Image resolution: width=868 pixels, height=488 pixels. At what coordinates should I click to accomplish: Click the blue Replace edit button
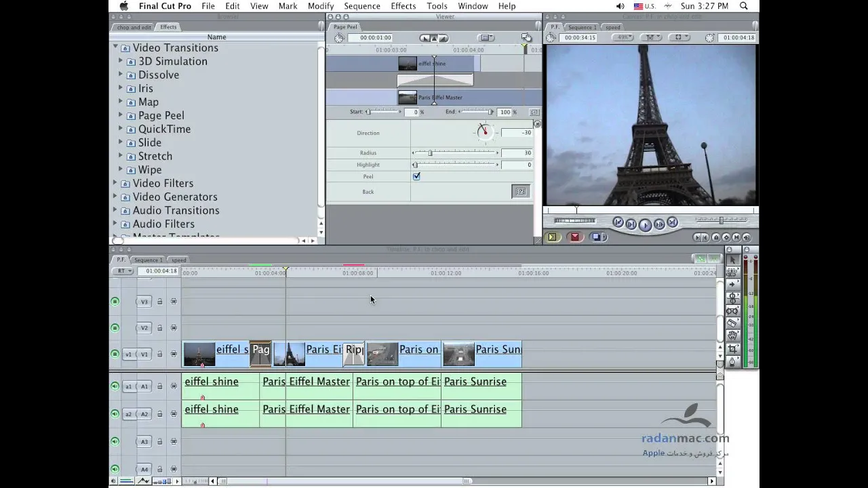click(x=597, y=237)
